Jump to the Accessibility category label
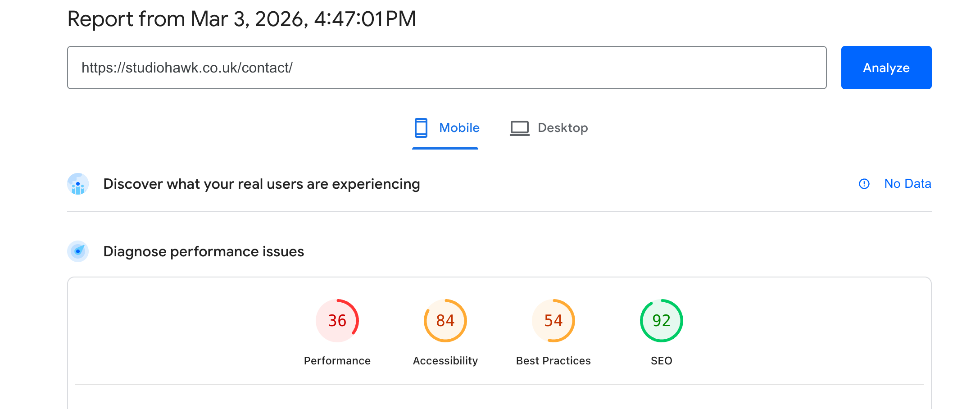Image resolution: width=980 pixels, height=409 pixels. point(445,361)
